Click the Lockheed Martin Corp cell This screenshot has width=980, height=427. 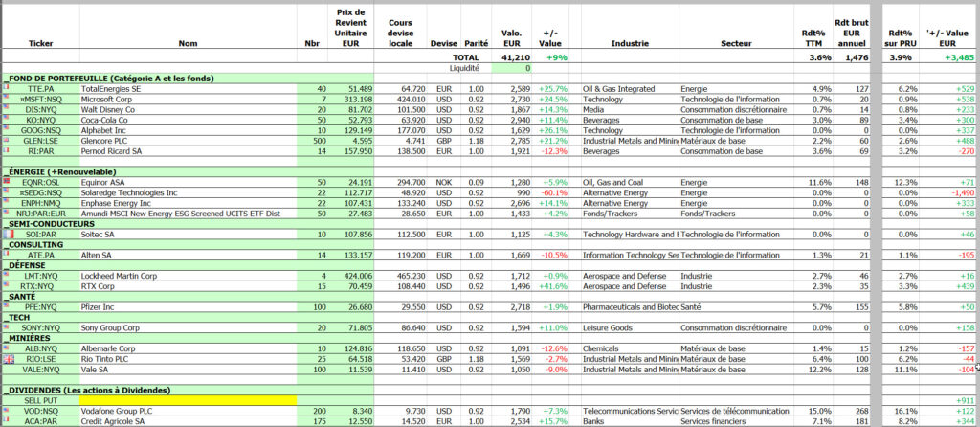[189, 276]
